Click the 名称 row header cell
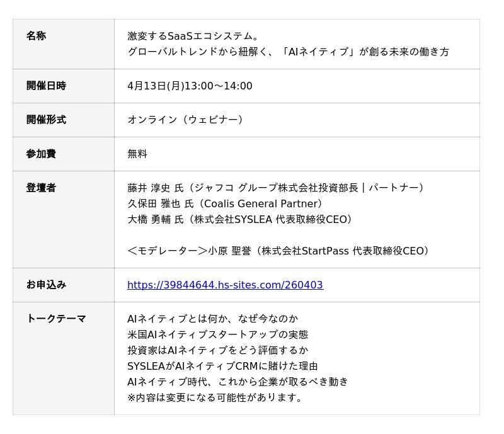Screen dimensions: 504x434 tap(36, 37)
